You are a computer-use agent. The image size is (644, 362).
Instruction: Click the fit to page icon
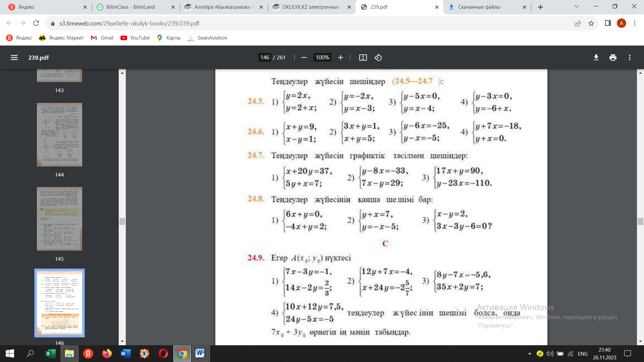coord(363,58)
